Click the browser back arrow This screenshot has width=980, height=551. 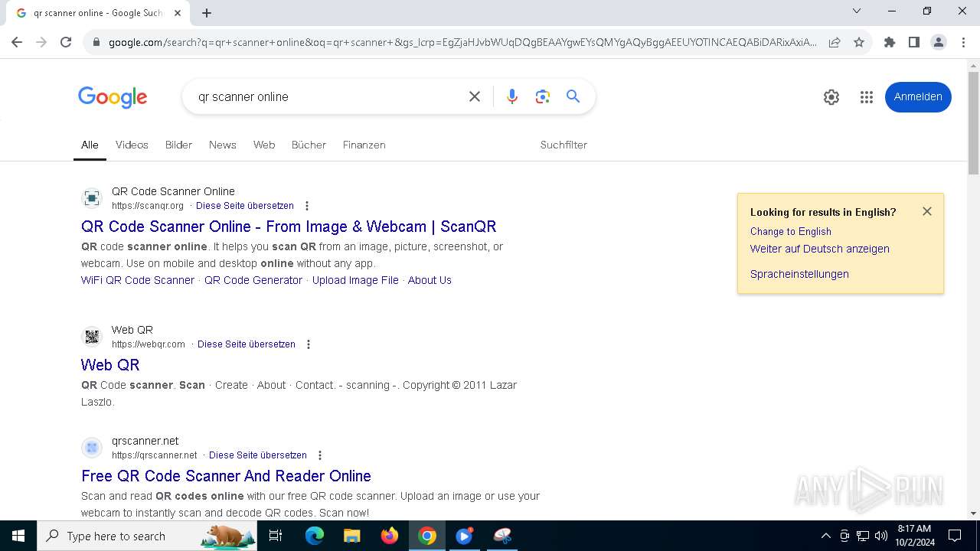pyautogui.click(x=17, y=42)
